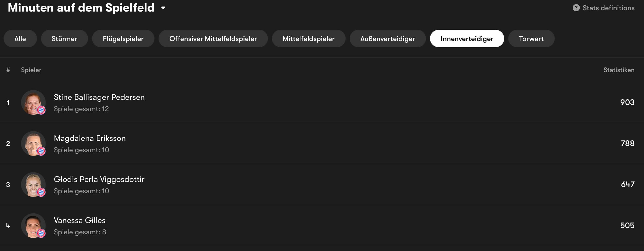Viewport: 644px width, 251px height.
Task: Open Glodis Perla Viggosdottir's avatar
Action: click(33, 185)
